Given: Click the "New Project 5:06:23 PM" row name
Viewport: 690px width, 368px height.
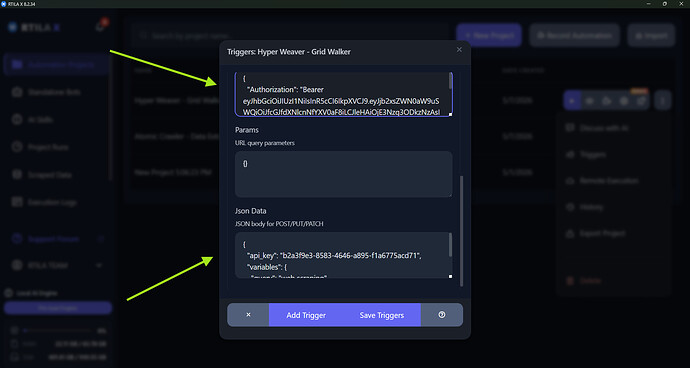Looking at the screenshot, I should pyautogui.click(x=172, y=172).
